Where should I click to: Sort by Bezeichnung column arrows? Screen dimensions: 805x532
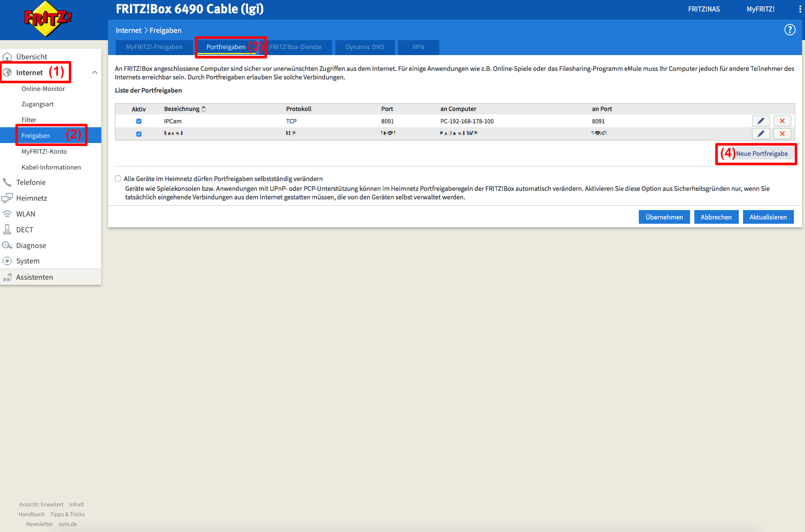[203, 109]
